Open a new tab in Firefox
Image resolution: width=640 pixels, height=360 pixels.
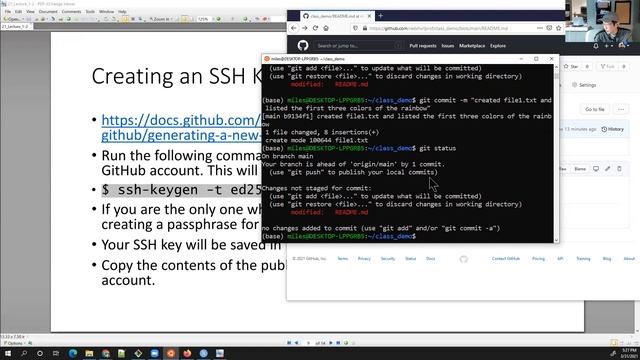[380, 16]
